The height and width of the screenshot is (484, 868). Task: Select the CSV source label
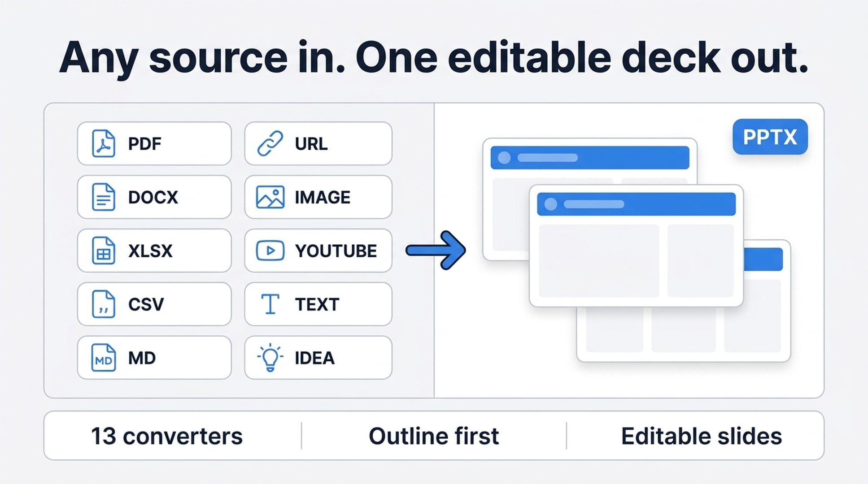146,304
